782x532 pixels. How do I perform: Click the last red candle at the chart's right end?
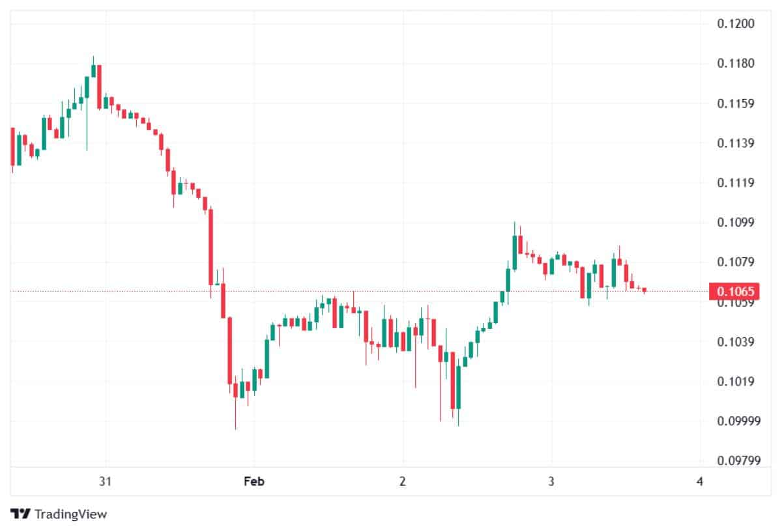coord(644,290)
